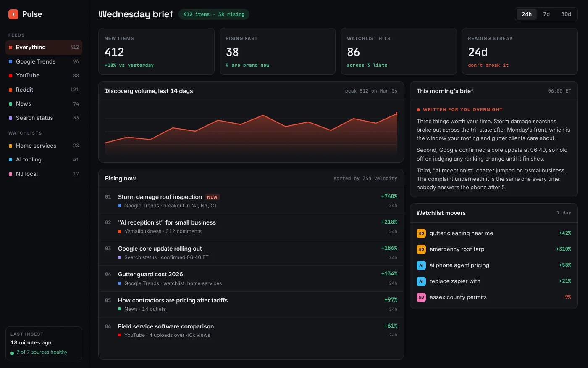
Task: Click the AI badge beside ai phone agent pricing
Action: pyautogui.click(x=421, y=265)
